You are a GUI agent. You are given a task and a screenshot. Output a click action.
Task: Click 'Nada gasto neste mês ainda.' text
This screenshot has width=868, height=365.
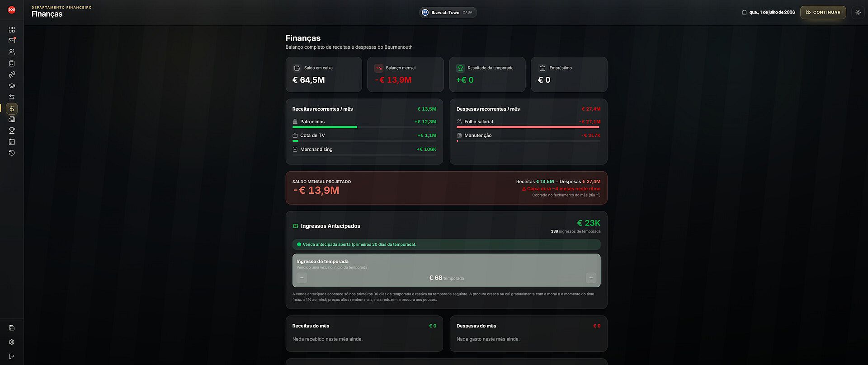(x=488, y=339)
